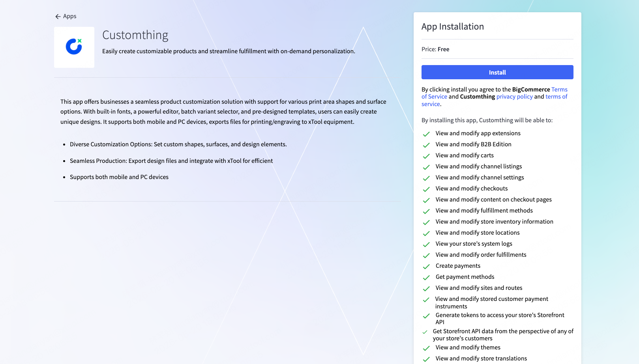Viewport: 639px width, 364px height.
Task: Open Customthing terms of service link
Action: pos(495,100)
